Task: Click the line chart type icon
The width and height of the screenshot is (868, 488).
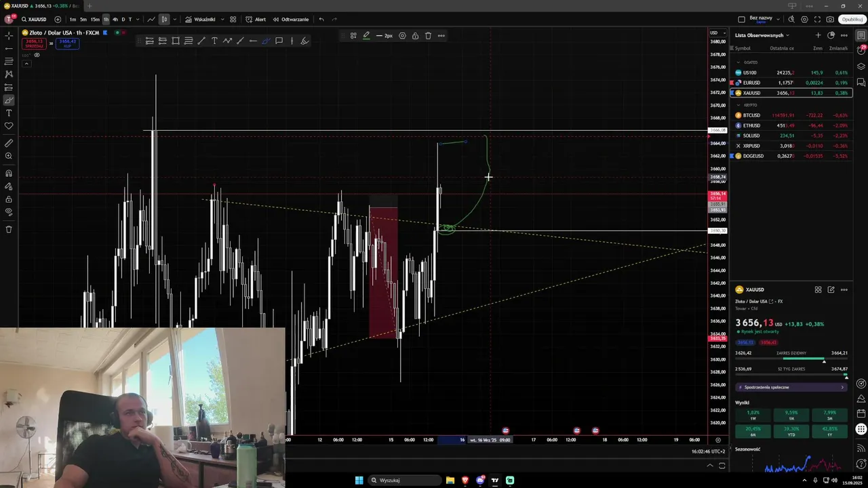Action: pyautogui.click(x=151, y=19)
